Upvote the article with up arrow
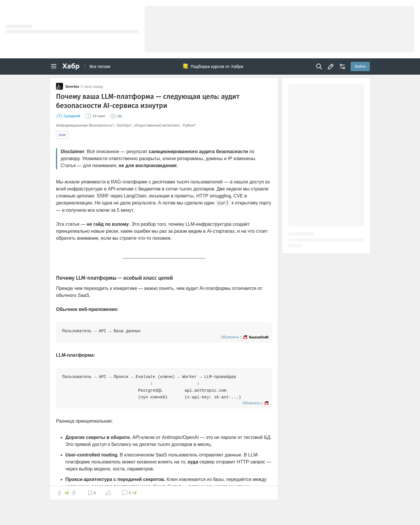Screen dimensions: 420x525 point(60,493)
